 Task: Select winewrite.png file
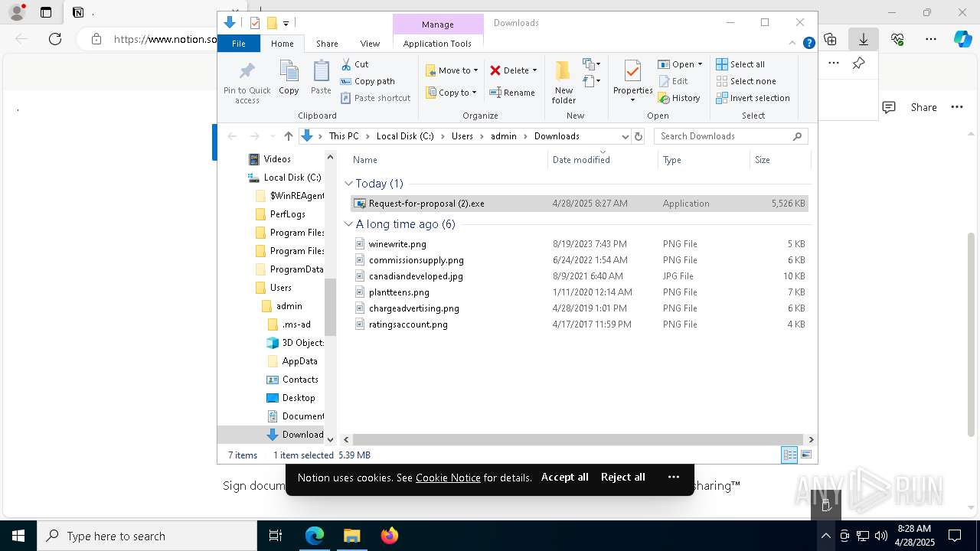pyautogui.click(x=397, y=244)
